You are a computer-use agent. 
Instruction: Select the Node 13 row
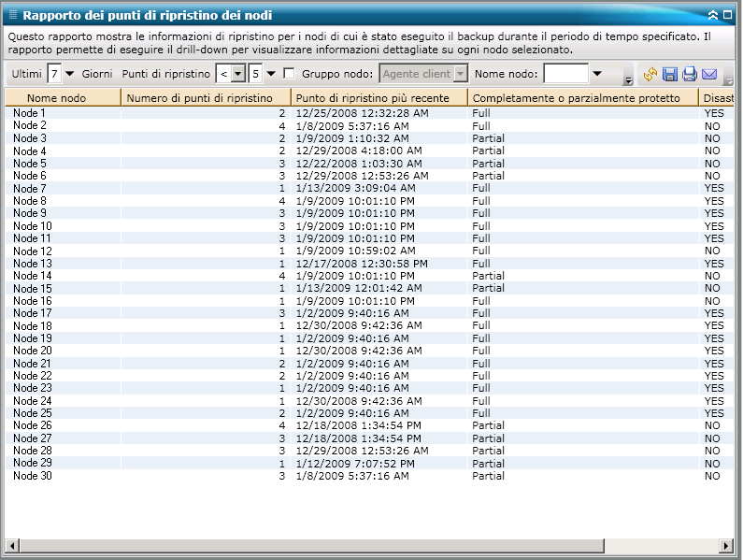pos(369,263)
